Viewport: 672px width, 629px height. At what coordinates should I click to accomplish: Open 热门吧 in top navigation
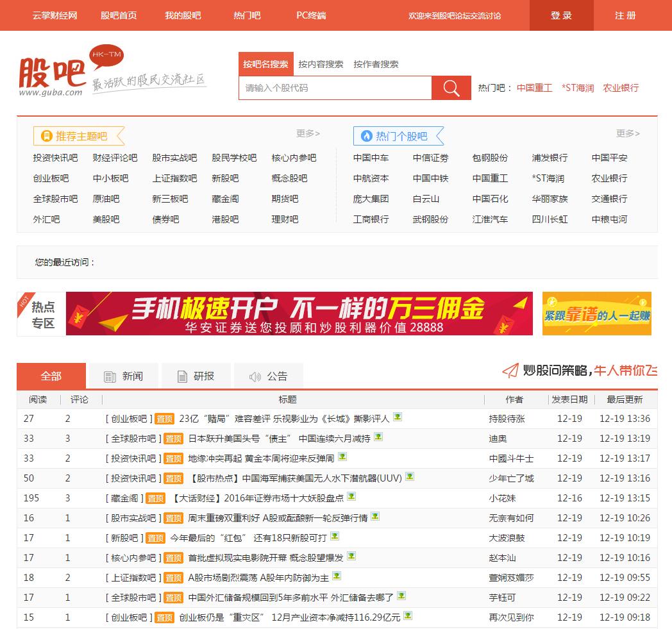(247, 15)
